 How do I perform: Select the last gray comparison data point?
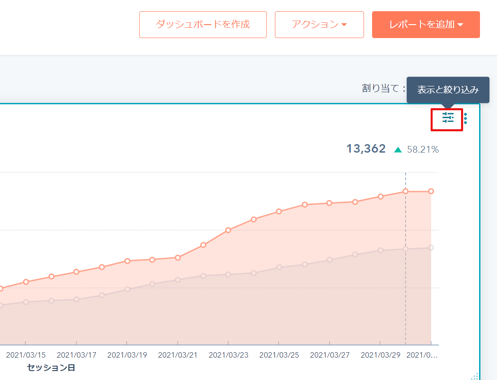coord(431,248)
